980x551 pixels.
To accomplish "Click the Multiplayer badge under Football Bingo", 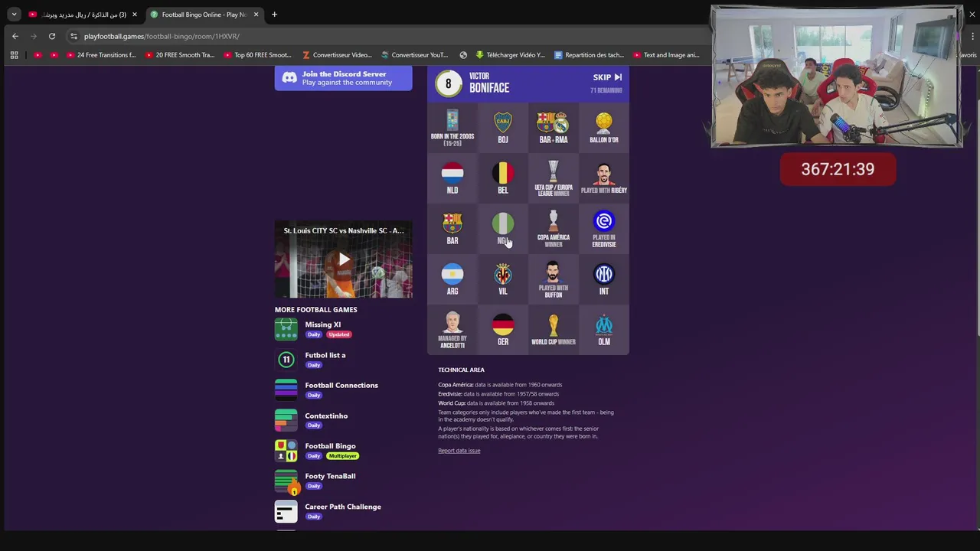I will (x=342, y=456).
